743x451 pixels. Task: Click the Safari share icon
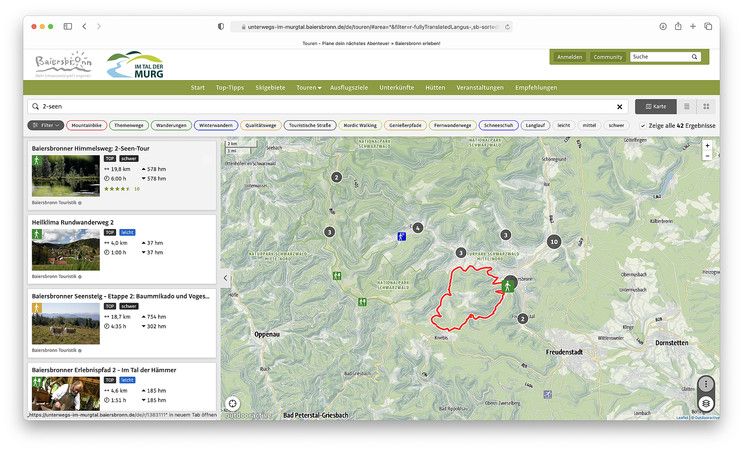pyautogui.click(x=678, y=26)
